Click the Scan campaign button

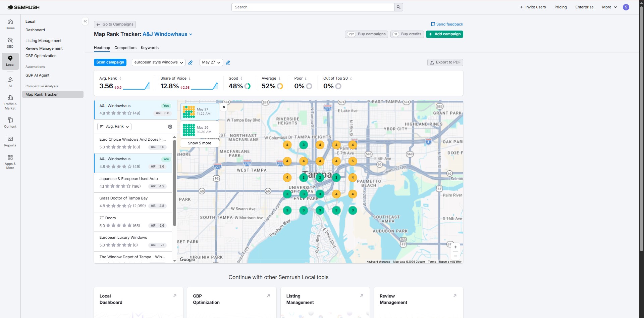pos(110,62)
